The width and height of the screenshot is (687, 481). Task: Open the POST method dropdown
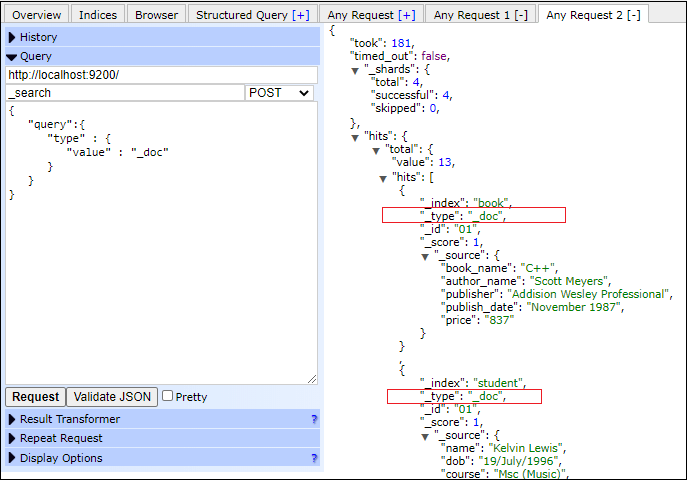279,93
